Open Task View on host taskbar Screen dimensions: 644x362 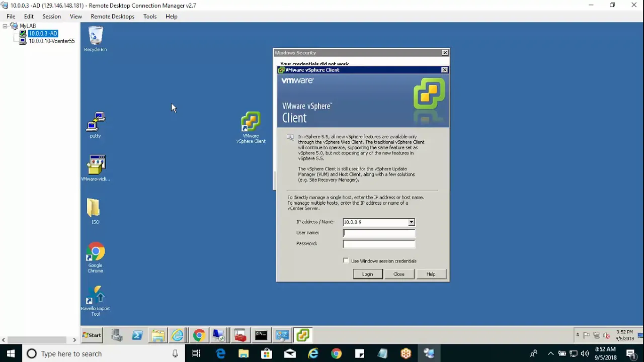click(197, 353)
